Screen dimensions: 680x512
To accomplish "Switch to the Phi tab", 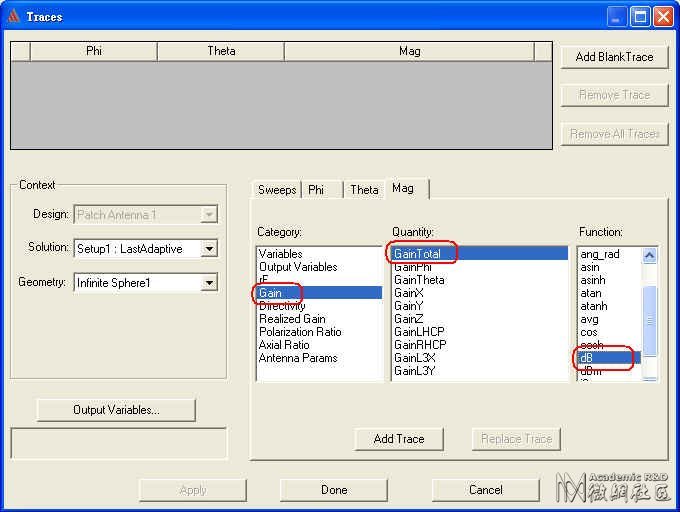I will [322, 190].
